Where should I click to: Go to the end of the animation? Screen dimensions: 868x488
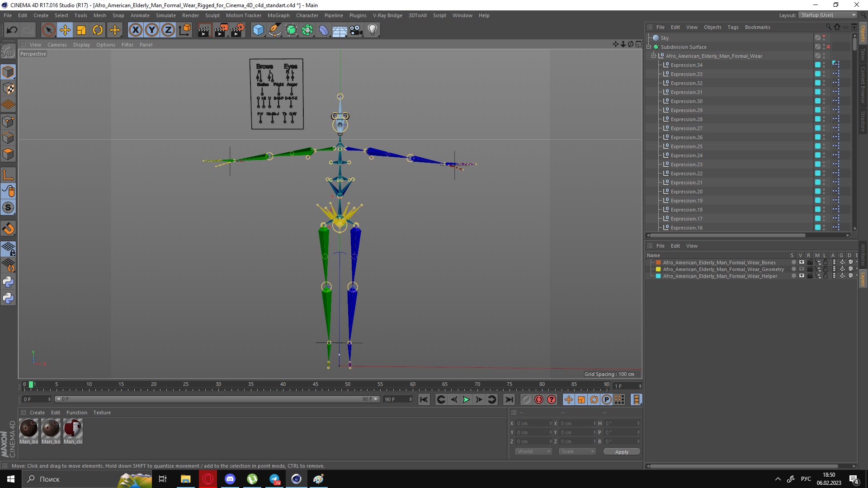pos(509,399)
